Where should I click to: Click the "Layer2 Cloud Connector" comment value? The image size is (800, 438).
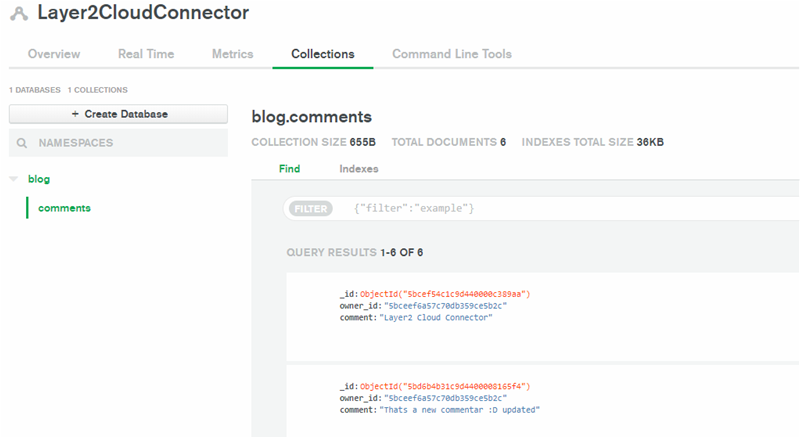(437, 317)
